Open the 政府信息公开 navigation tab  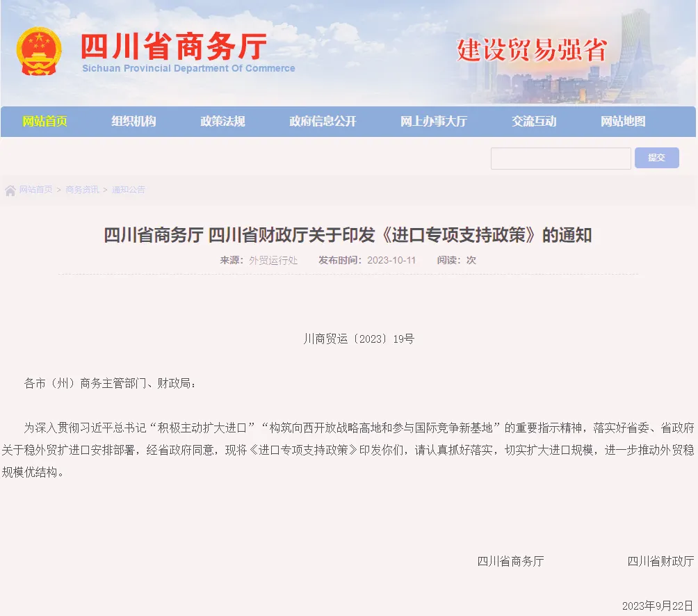(323, 121)
